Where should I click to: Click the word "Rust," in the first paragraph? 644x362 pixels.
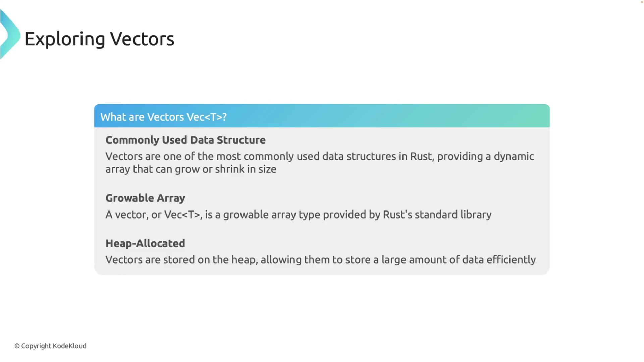pyautogui.click(x=422, y=156)
